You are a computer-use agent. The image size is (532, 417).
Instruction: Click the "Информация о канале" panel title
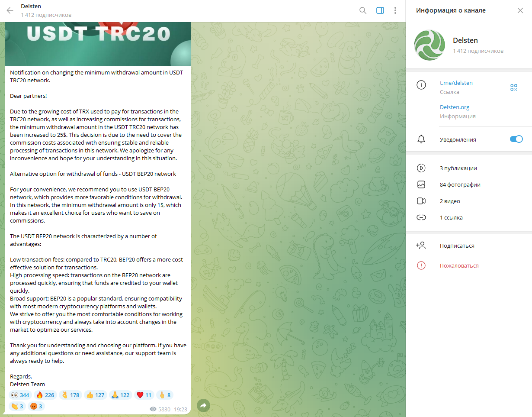pyautogui.click(x=451, y=10)
